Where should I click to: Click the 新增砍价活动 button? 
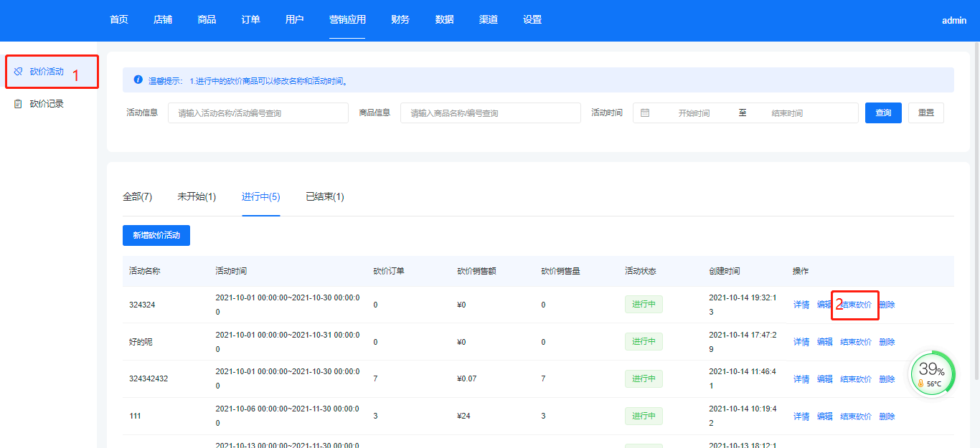156,236
